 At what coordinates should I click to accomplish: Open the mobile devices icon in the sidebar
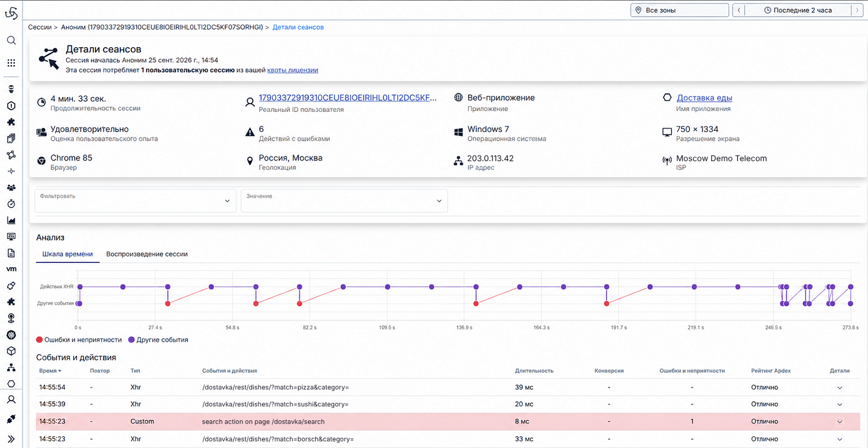point(11,138)
